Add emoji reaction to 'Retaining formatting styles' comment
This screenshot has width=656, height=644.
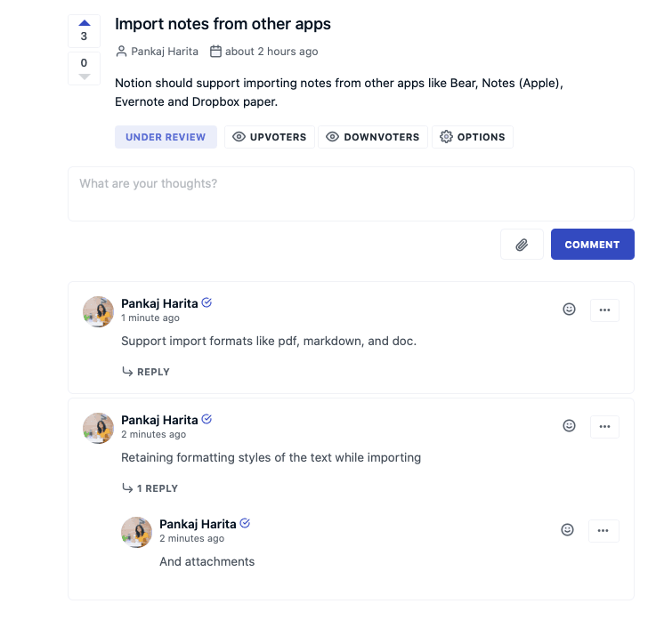click(569, 426)
